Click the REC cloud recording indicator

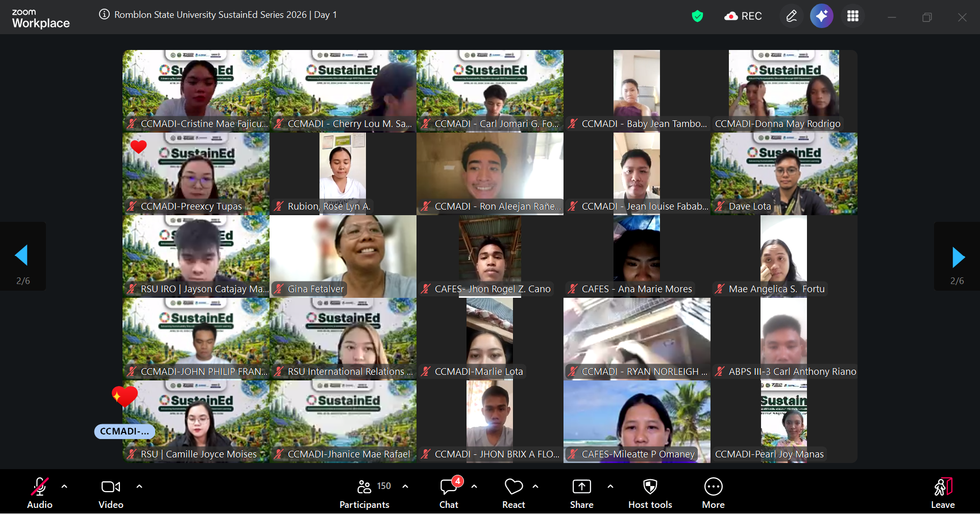click(743, 16)
